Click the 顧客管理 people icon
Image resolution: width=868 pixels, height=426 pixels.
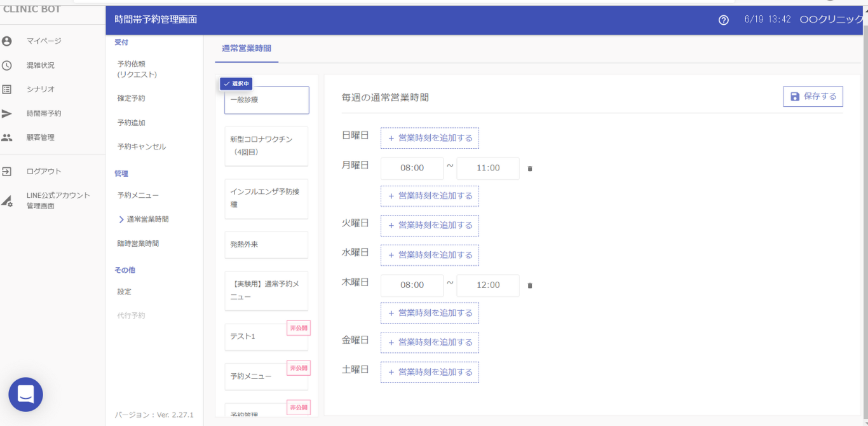pos(7,137)
